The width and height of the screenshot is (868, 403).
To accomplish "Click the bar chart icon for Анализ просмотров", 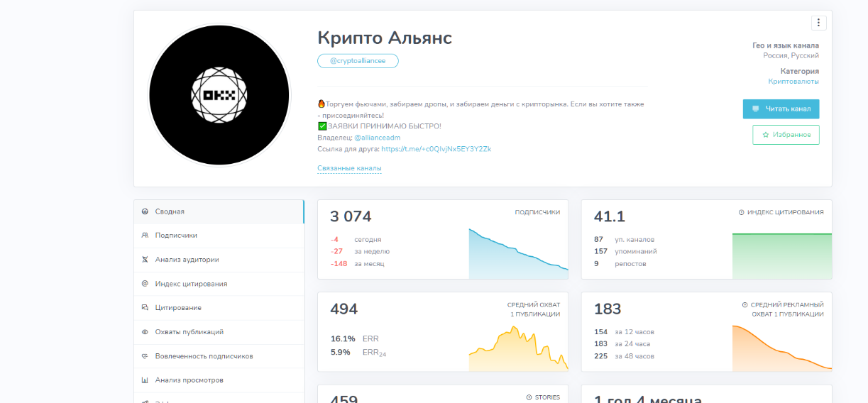I will tap(145, 380).
